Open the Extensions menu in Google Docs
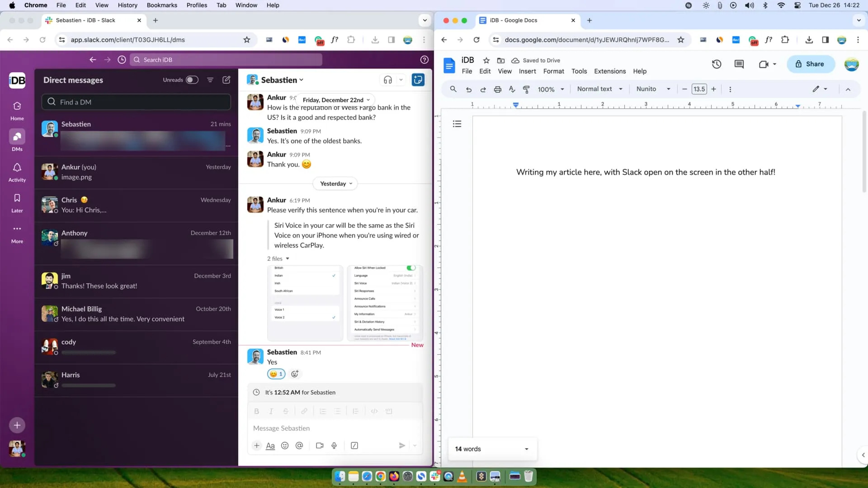This screenshot has width=868, height=488. (610, 71)
